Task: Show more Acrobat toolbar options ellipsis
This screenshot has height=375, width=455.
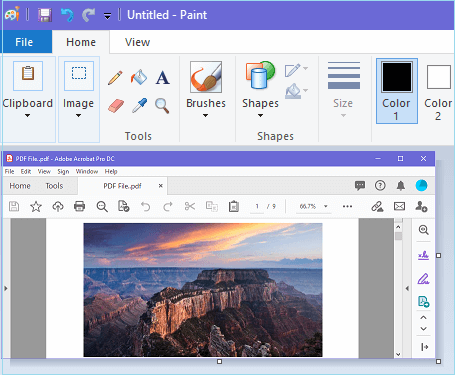Action: (x=347, y=206)
